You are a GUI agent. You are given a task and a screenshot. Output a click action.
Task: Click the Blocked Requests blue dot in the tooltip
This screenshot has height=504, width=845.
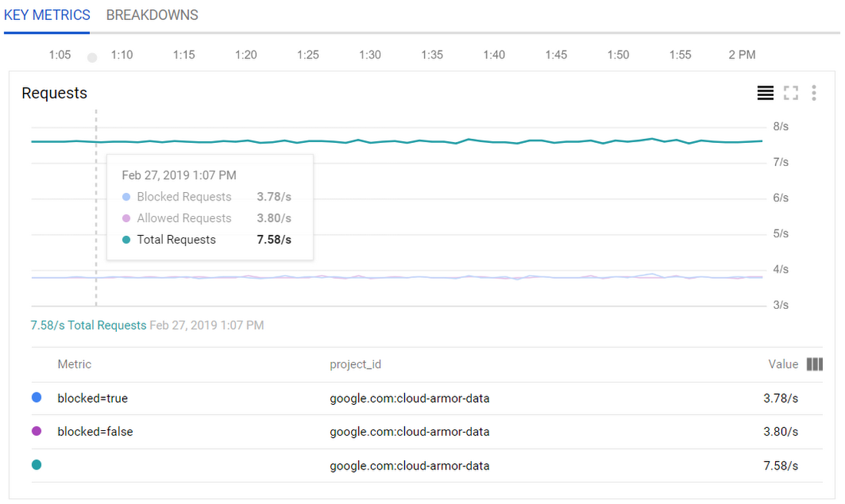point(127,197)
